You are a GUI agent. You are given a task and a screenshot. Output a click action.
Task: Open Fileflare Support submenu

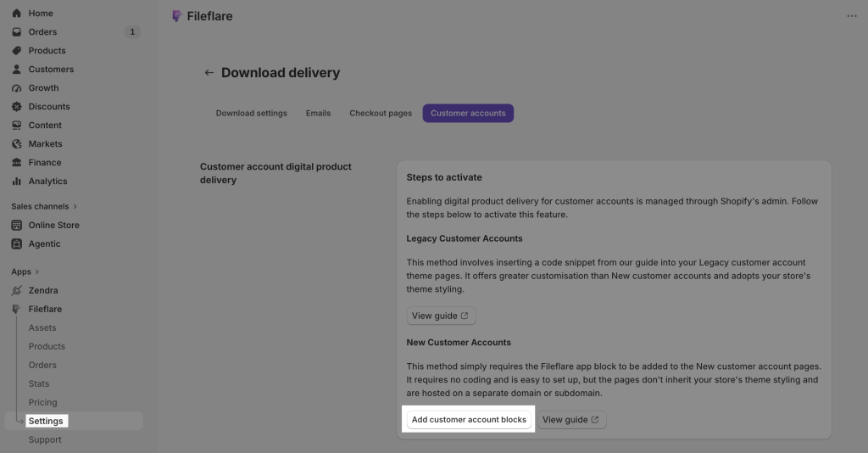45,439
